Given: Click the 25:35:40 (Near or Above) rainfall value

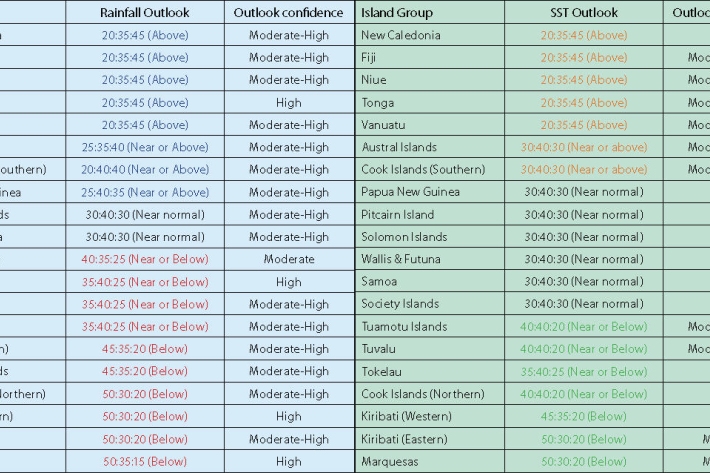Looking at the screenshot, I should coord(144,147).
